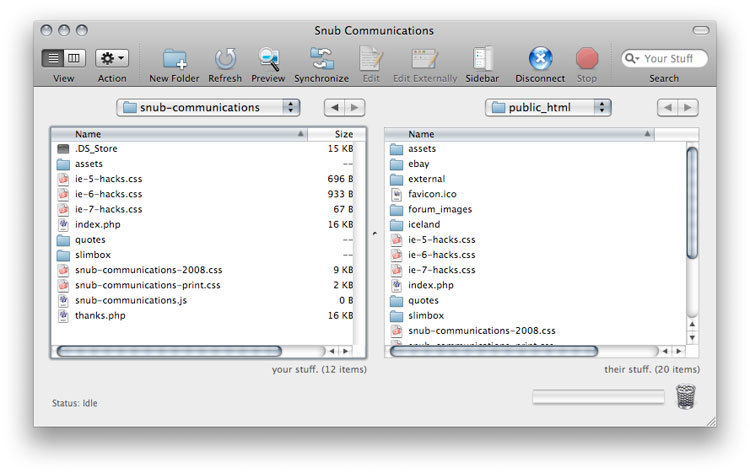
Task: Sort local files by Size column
Action: tap(337, 134)
